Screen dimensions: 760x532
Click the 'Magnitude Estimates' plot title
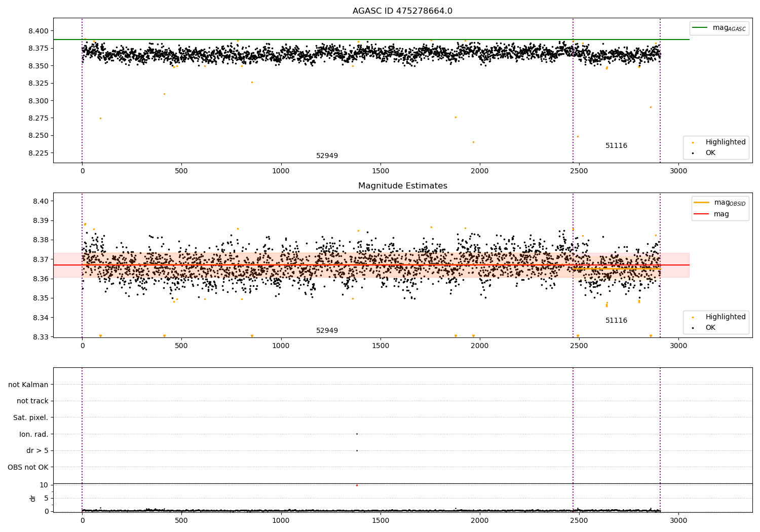[402, 186]
